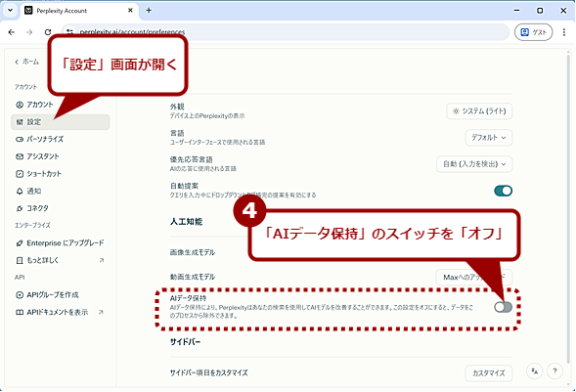This screenshot has width=576, height=392.
Task: Click the 人工知能 section heading
Action: 186,222
